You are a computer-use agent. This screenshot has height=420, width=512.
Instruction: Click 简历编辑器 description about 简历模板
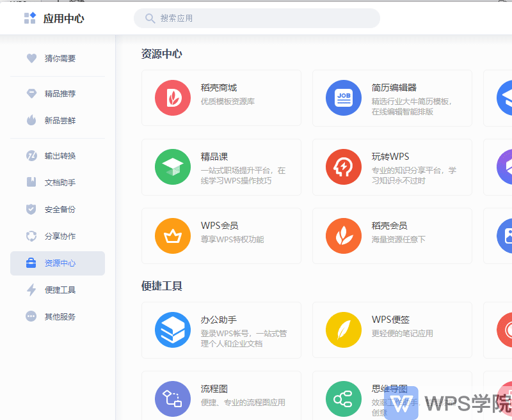[x=412, y=107]
